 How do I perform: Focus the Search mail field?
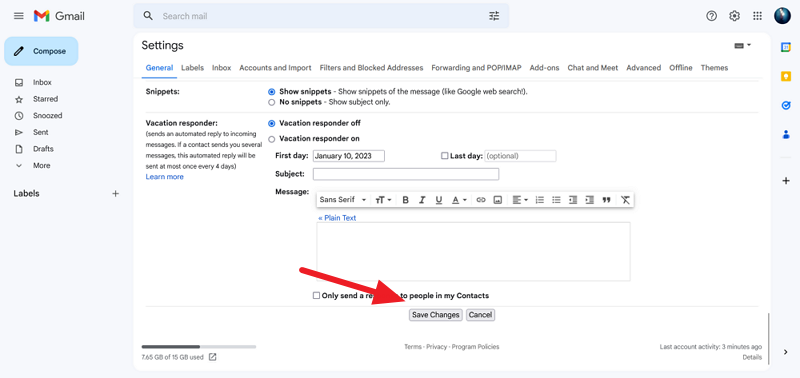pyautogui.click(x=321, y=16)
